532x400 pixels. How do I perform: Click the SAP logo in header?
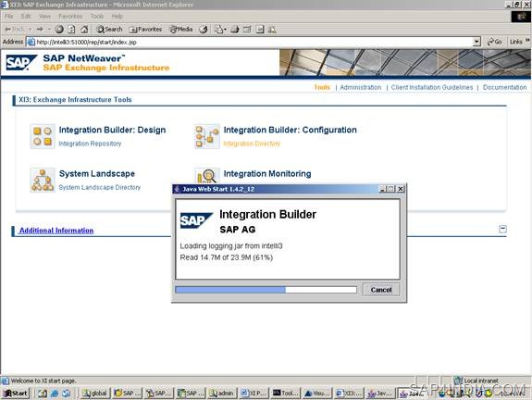pyautogui.click(x=21, y=62)
